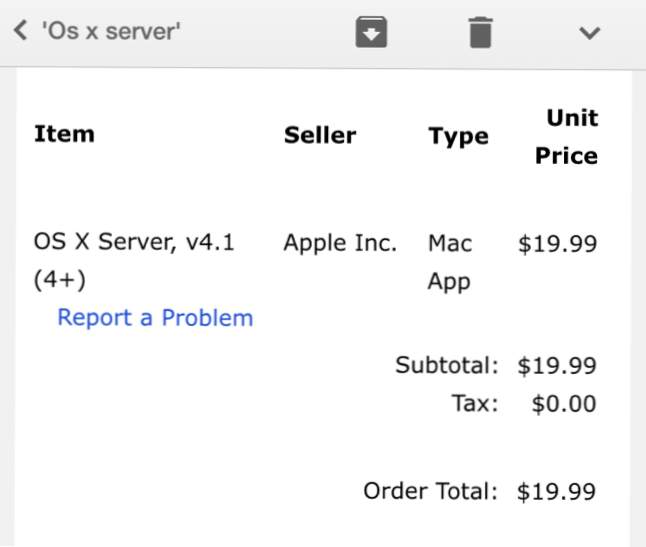Viewport: 646px width, 547px height.
Task: Click the $19.99 unit price in item row
Action: pyautogui.click(x=557, y=244)
